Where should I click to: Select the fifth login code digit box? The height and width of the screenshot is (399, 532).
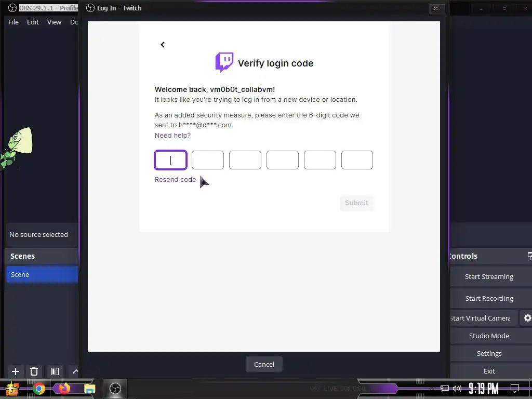click(x=320, y=160)
